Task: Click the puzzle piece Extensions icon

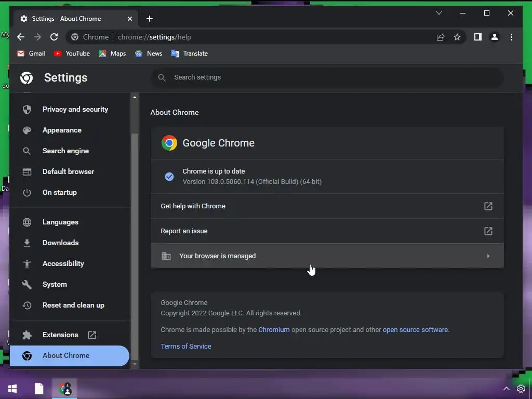Action: click(27, 335)
